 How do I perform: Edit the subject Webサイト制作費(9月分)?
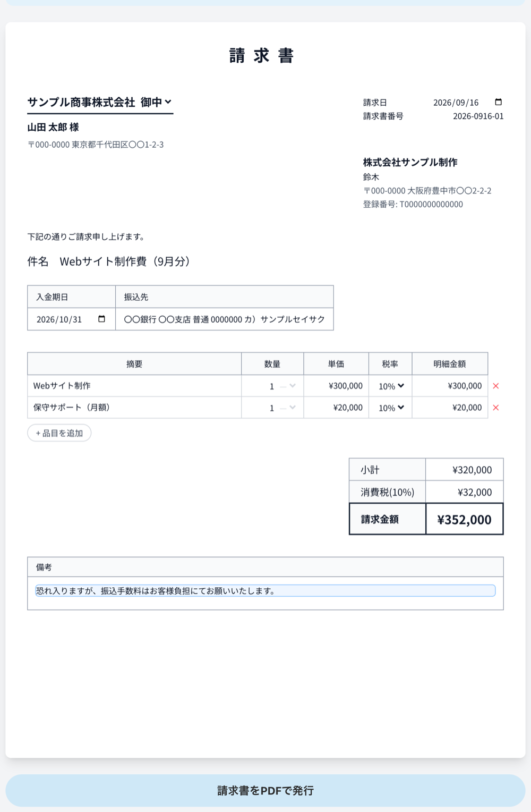pyautogui.click(x=125, y=261)
